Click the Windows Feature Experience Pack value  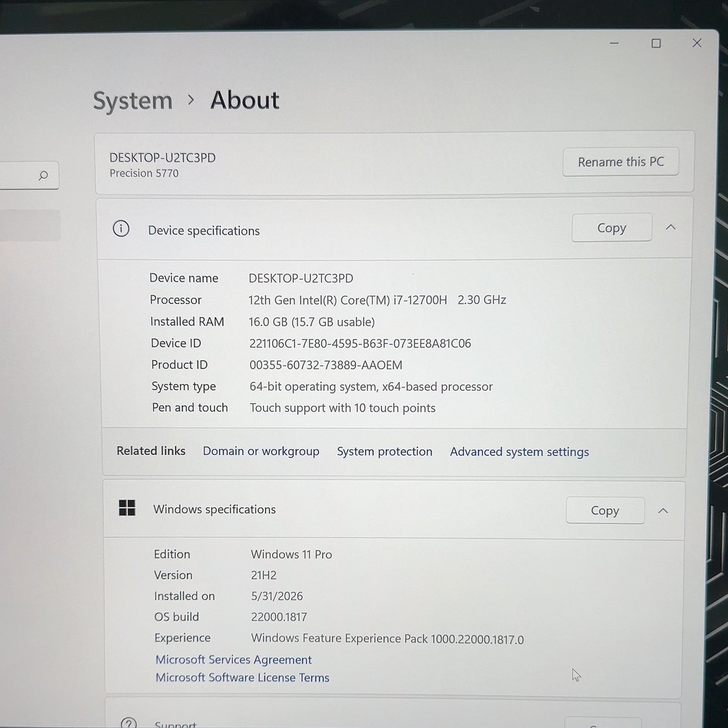(387, 639)
